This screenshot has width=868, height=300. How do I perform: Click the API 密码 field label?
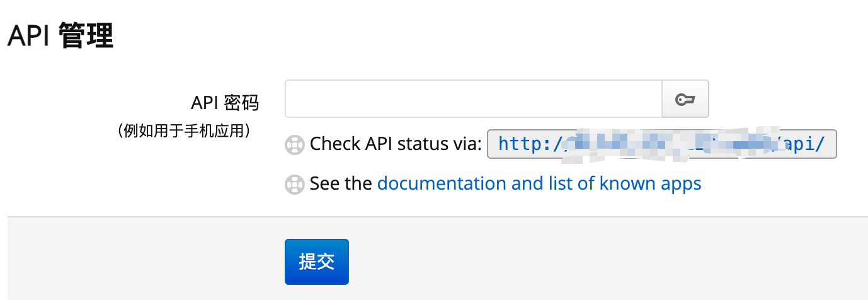tap(225, 102)
